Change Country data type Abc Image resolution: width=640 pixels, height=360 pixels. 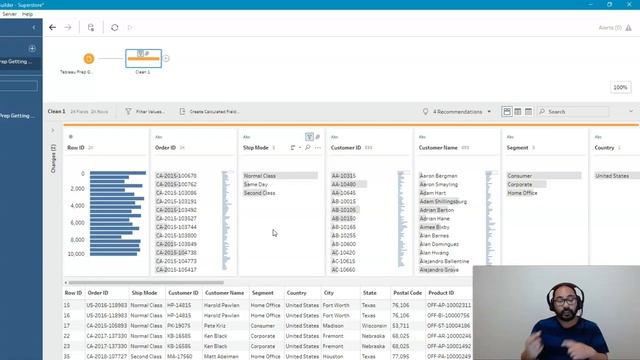598,137
